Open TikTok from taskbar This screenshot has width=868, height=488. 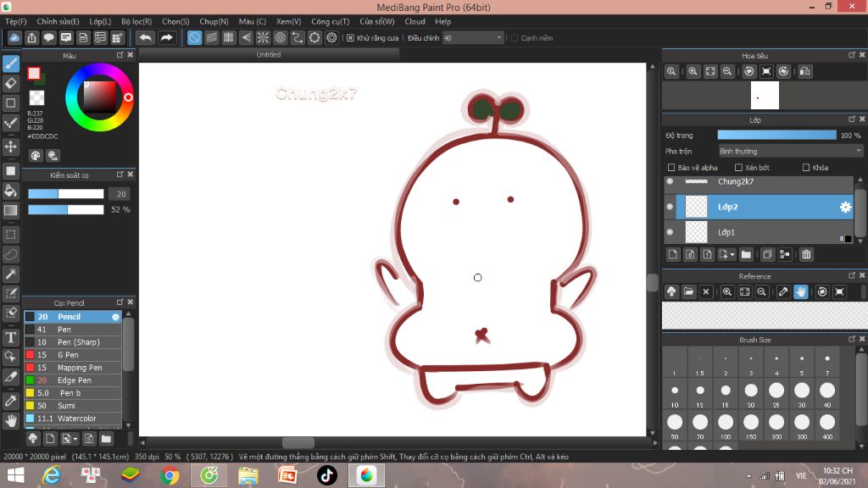(x=326, y=475)
